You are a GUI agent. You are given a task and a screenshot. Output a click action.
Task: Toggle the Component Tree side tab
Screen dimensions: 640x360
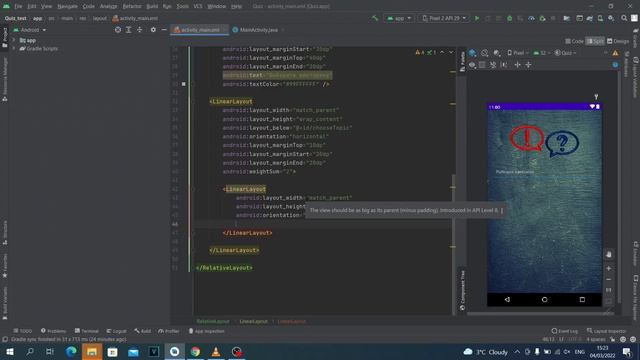point(462,290)
